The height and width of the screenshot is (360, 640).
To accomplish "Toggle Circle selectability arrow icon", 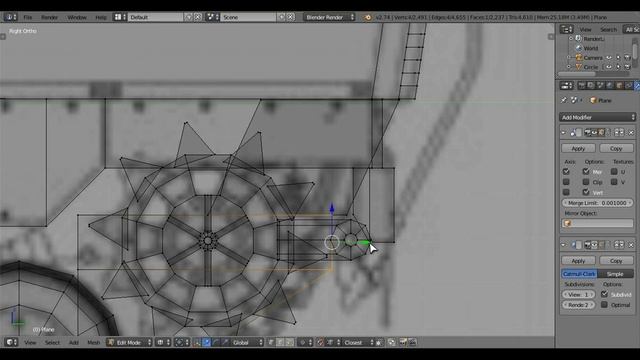I will click(x=618, y=67).
